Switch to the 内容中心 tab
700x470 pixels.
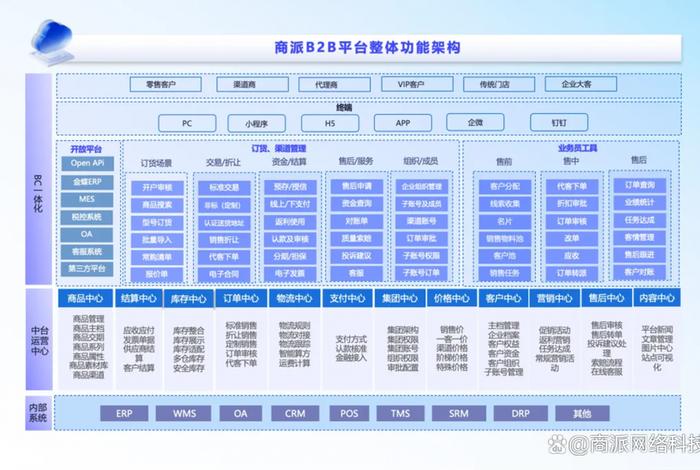657,298
